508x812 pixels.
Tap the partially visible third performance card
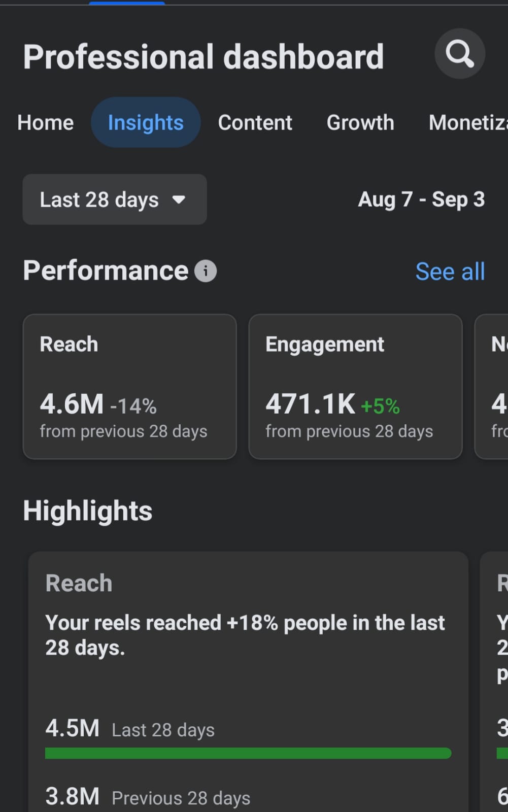491,387
